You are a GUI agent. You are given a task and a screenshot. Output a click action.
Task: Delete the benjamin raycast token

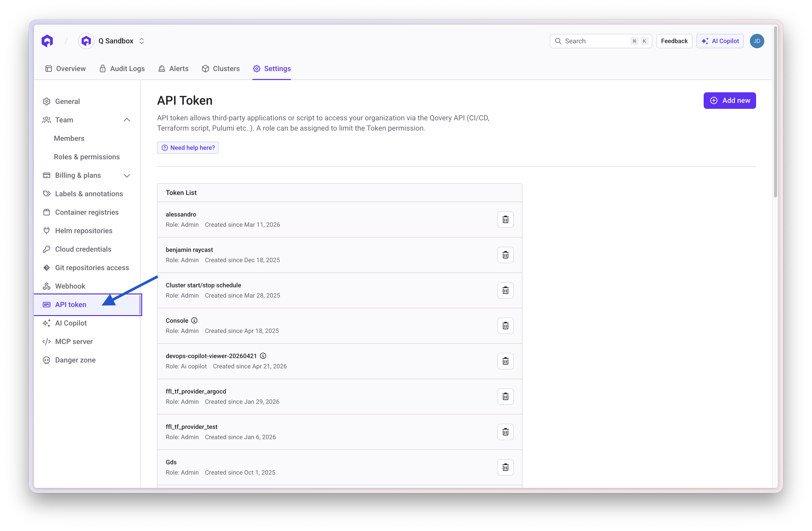point(505,255)
